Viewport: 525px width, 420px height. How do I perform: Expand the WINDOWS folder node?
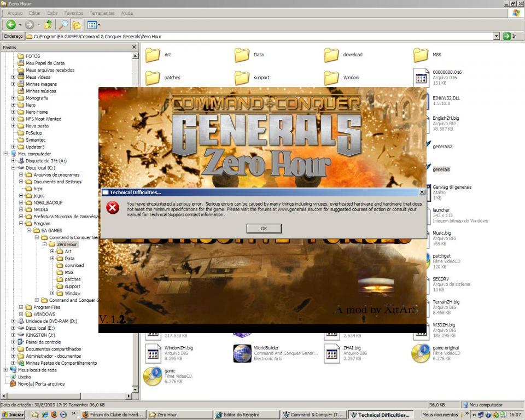tap(21, 314)
